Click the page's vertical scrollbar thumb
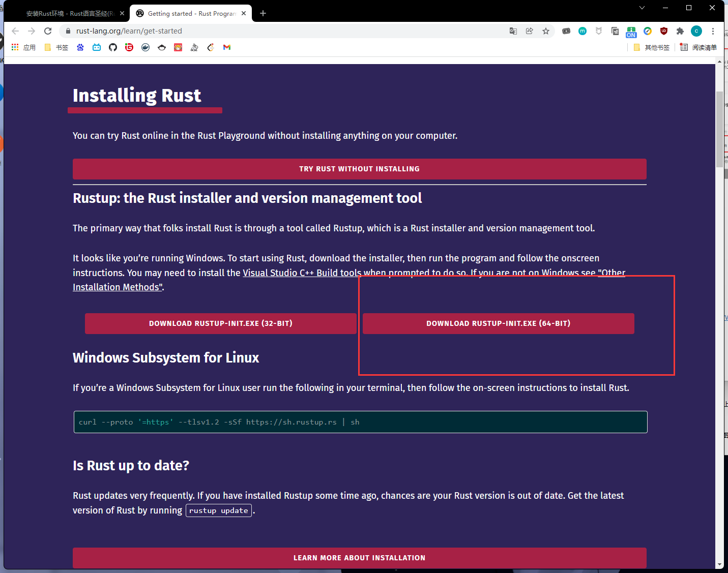The height and width of the screenshot is (573, 728). 719,130
